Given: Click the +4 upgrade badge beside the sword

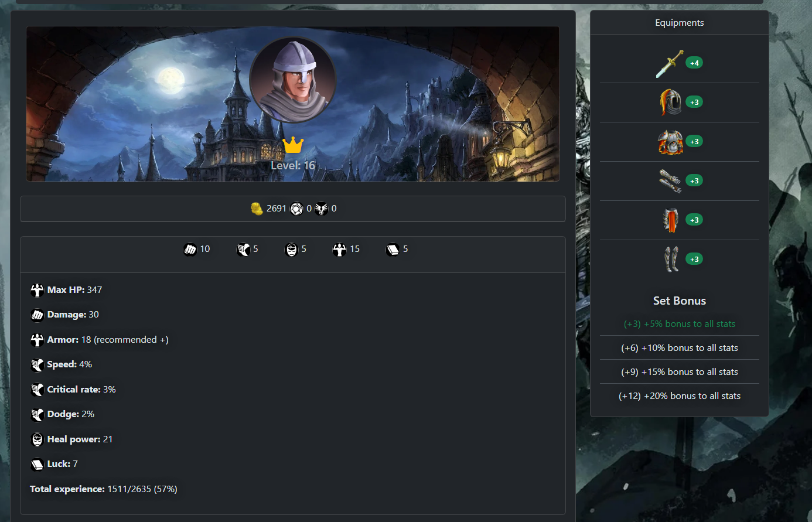Looking at the screenshot, I should pos(694,63).
